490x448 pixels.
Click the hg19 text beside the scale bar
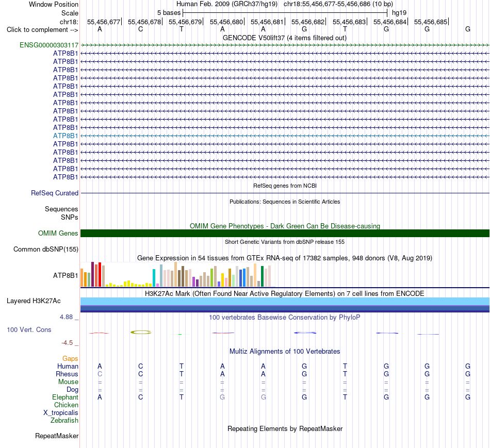point(399,13)
